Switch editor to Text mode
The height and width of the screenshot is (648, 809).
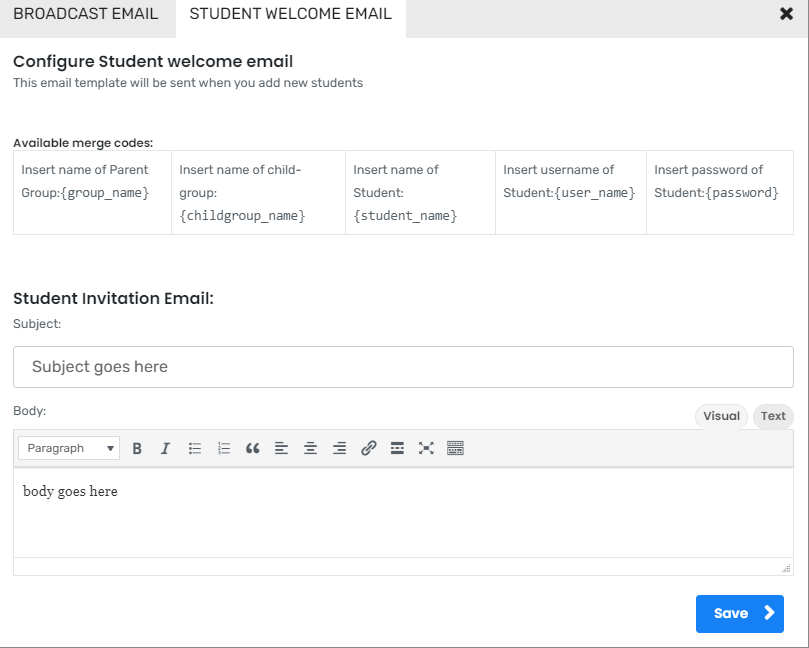[x=773, y=416]
